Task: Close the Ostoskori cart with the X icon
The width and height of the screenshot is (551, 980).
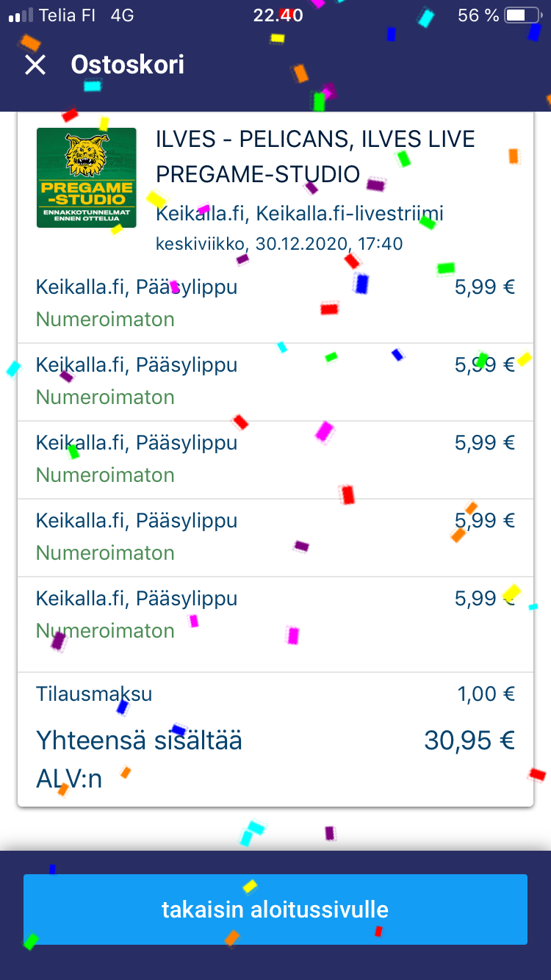Action: pos(35,65)
